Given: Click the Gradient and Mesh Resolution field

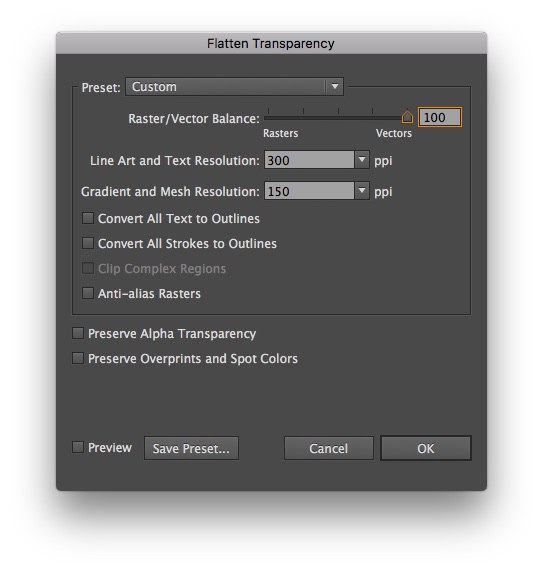Looking at the screenshot, I should [309, 191].
